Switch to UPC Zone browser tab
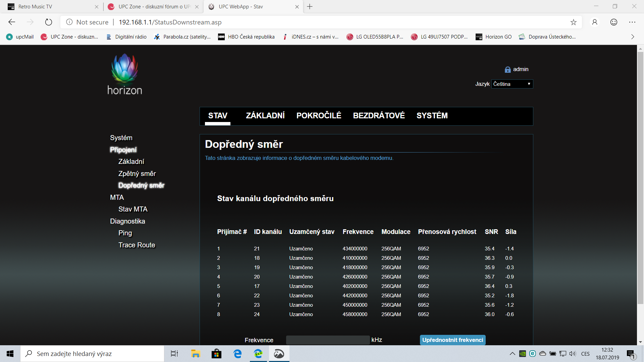644x362 pixels. click(x=153, y=7)
